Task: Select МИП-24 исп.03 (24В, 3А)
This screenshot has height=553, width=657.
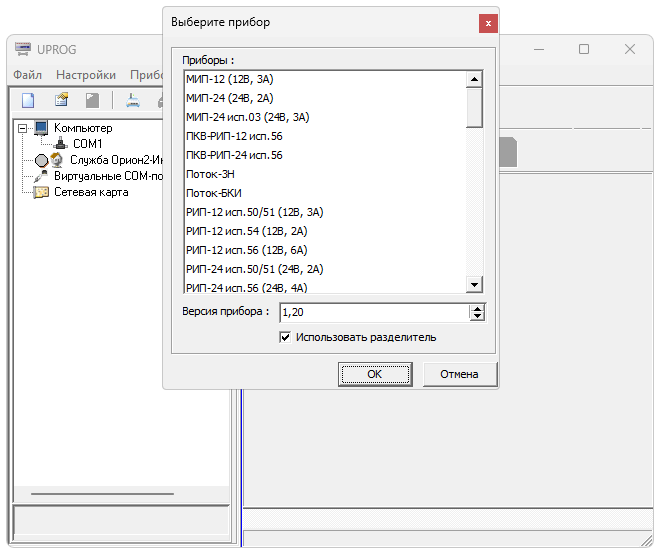Action: (x=325, y=117)
